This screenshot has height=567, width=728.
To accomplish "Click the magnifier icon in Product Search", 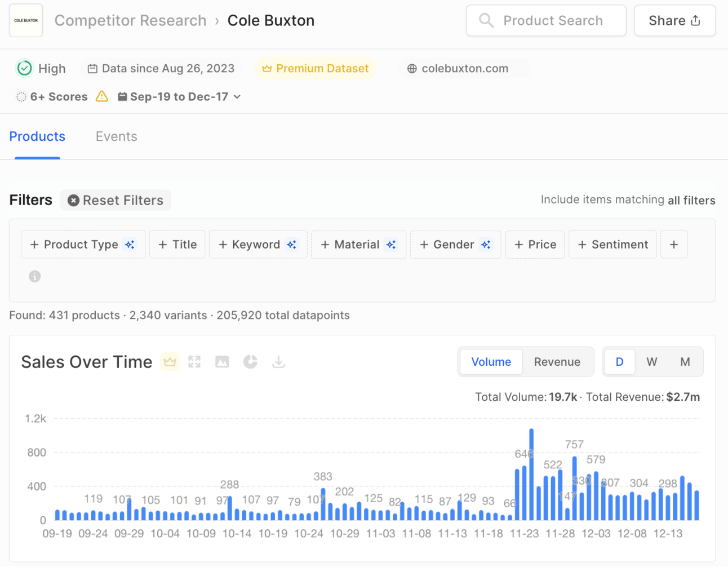I will pos(486,21).
